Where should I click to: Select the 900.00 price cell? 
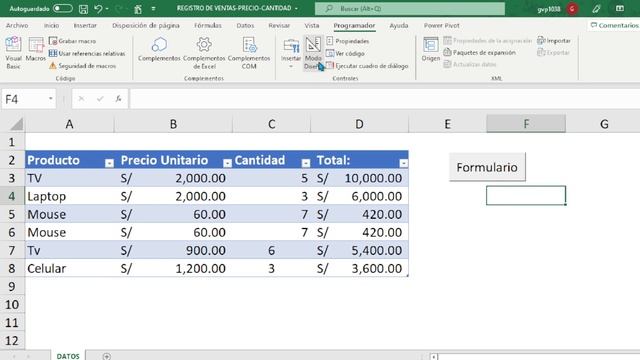tap(173, 251)
